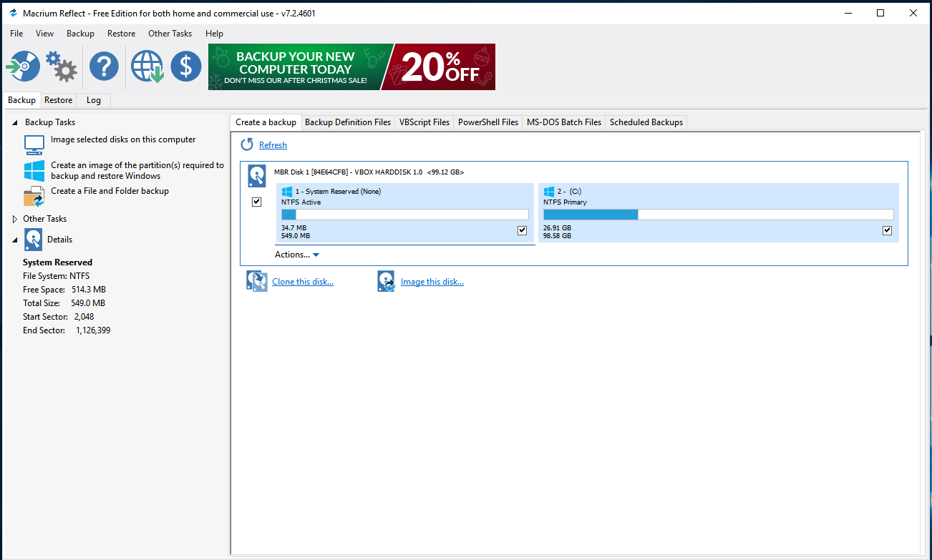Click the End Sector 1,126,399 value
932x560 pixels.
[x=93, y=330]
